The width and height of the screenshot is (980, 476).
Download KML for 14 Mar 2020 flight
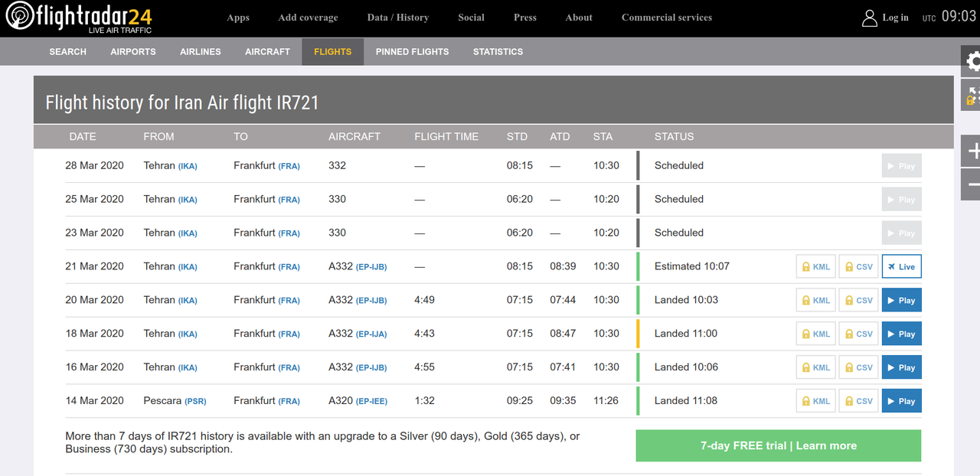816,401
